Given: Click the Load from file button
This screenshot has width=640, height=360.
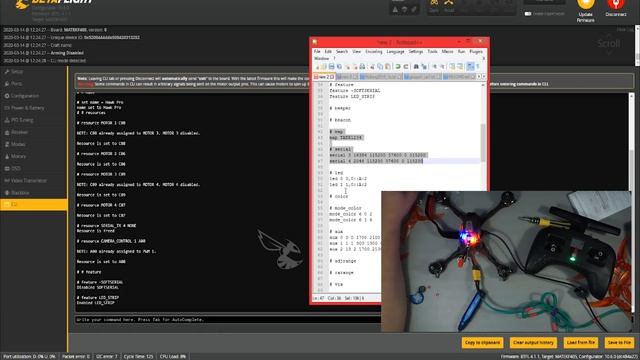Looking at the screenshot, I should [x=581, y=342].
